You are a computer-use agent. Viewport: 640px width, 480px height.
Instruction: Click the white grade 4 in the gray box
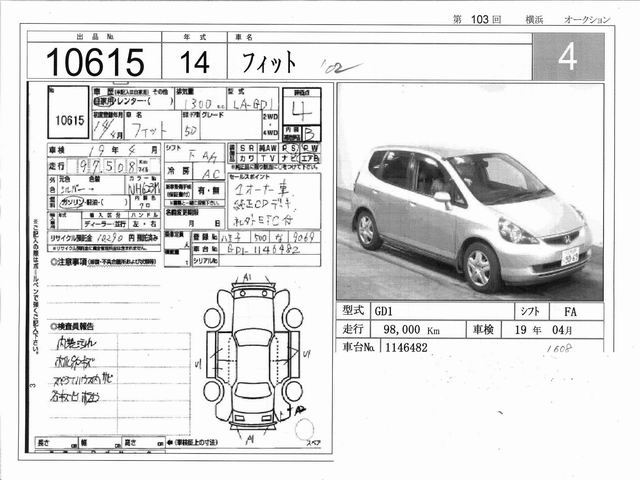click(x=568, y=56)
